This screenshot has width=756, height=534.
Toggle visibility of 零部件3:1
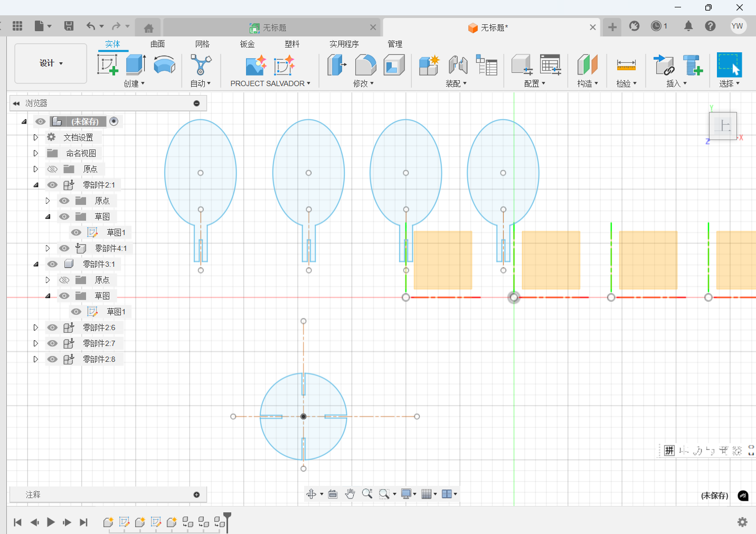point(52,264)
